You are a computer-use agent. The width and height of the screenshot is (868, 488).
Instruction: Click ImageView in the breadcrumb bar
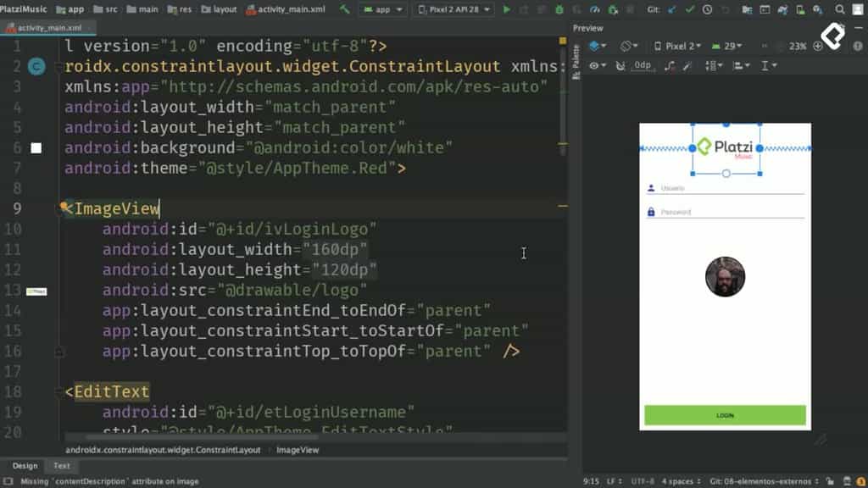tap(298, 450)
